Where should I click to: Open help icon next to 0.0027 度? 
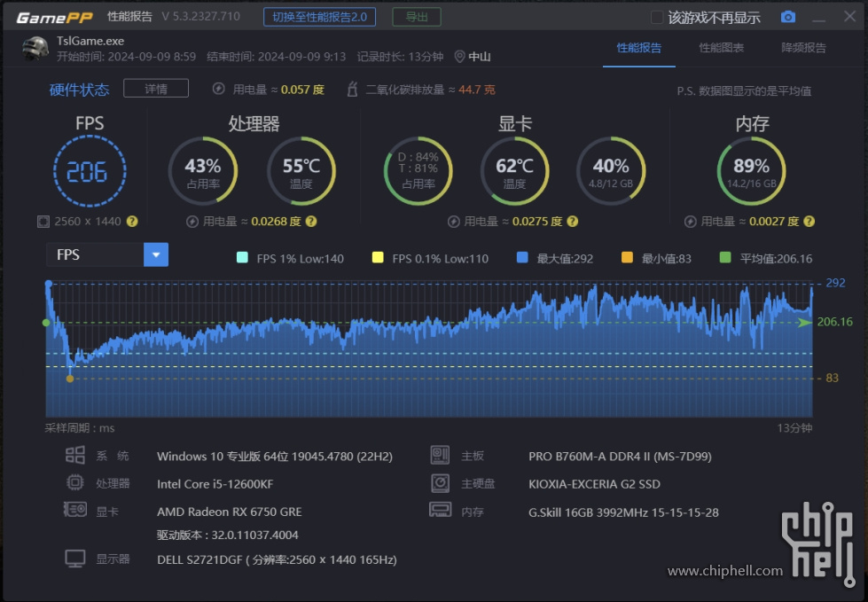click(809, 222)
